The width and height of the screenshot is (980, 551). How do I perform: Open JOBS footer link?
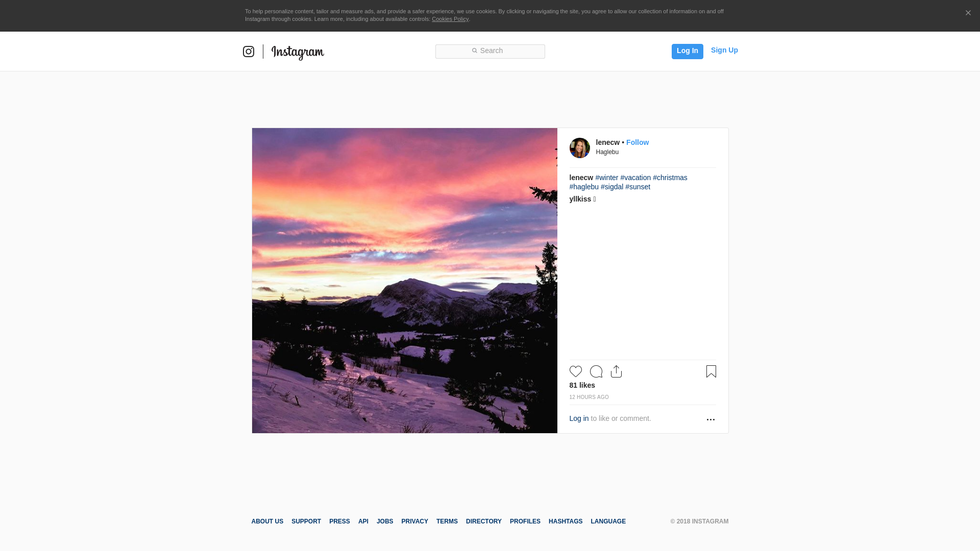pyautogui.click(x=385, y=521)
